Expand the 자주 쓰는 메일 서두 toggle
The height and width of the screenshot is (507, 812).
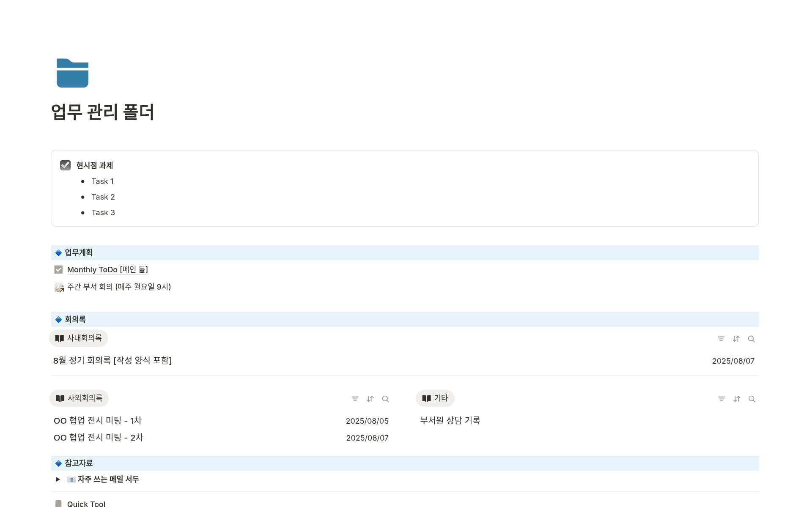tap(58, 479)
